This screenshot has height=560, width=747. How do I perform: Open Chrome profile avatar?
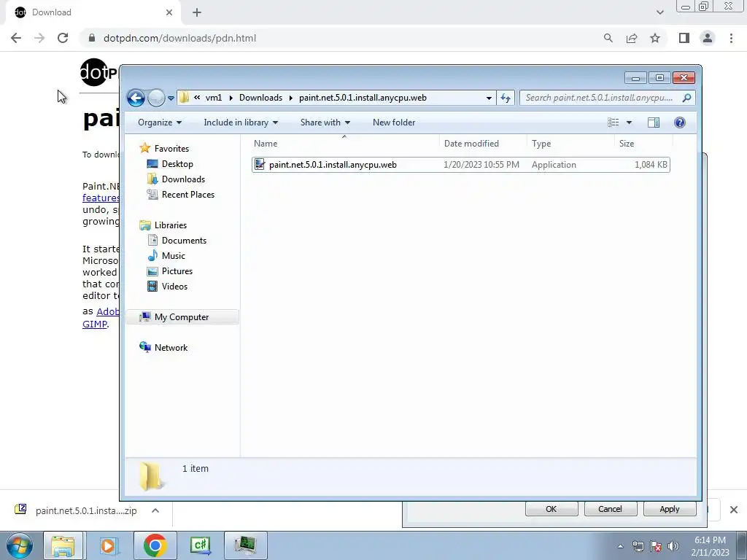click(708, 38)
